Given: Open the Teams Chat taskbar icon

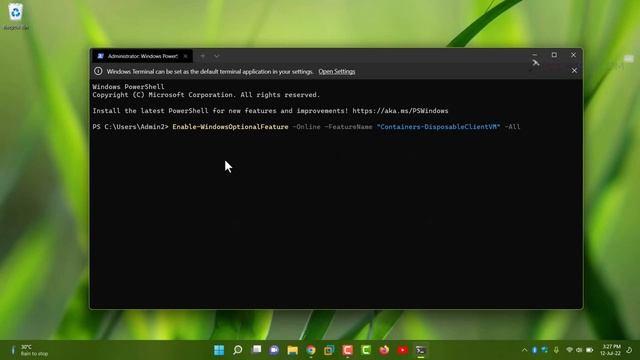Looking at the screenshot, I should [x=274, y=350].
